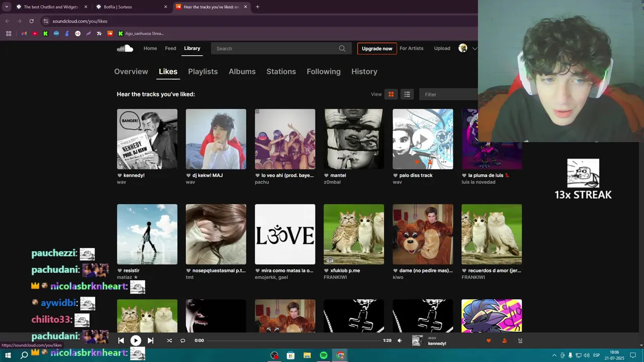
Task: Expand the browser tab search dropdown
Action: (7, 7)
